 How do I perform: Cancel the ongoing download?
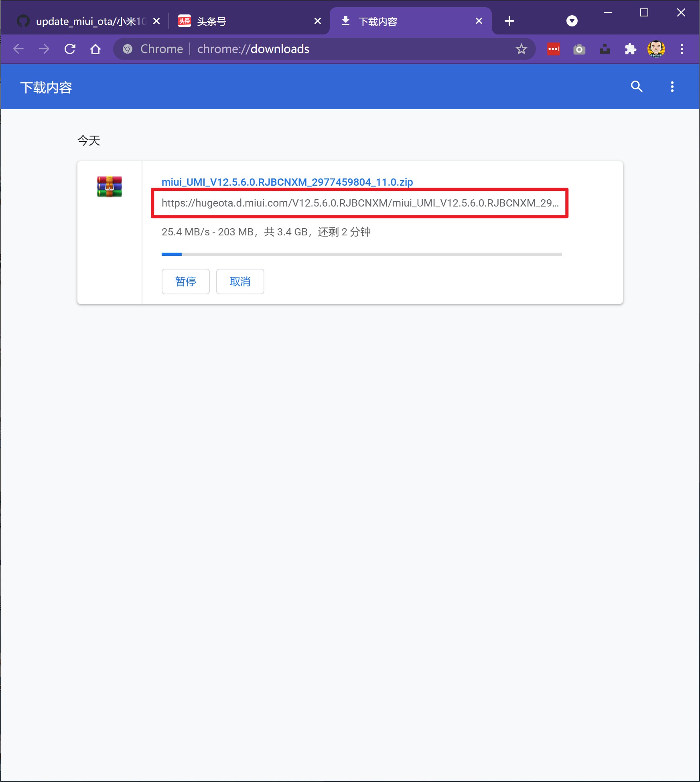tap(240, 282)
